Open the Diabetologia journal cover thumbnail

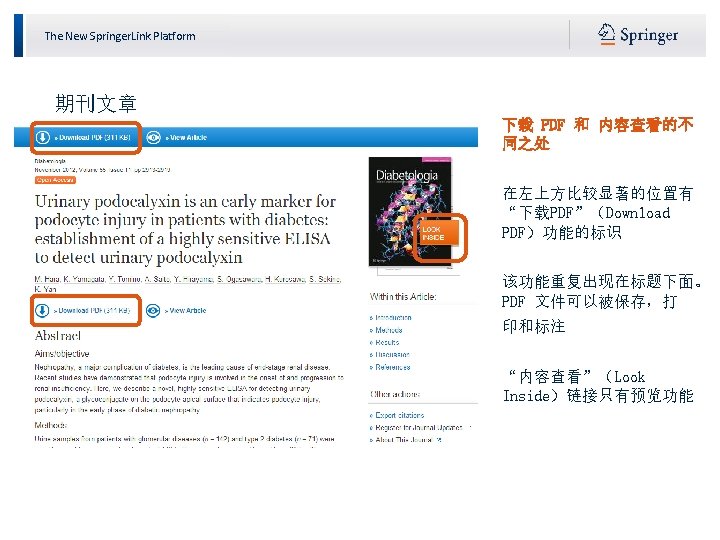[410, 211]
